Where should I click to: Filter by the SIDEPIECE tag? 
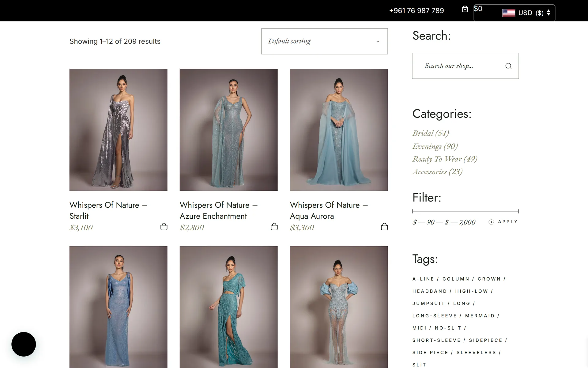(x=486, y=340)
